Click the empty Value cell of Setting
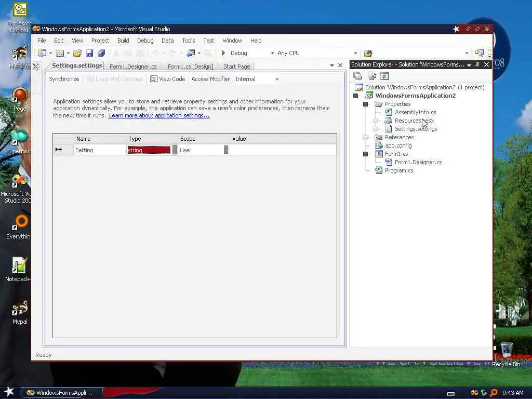The height and width of the screenshot is (399, 532). pos(283,150)
